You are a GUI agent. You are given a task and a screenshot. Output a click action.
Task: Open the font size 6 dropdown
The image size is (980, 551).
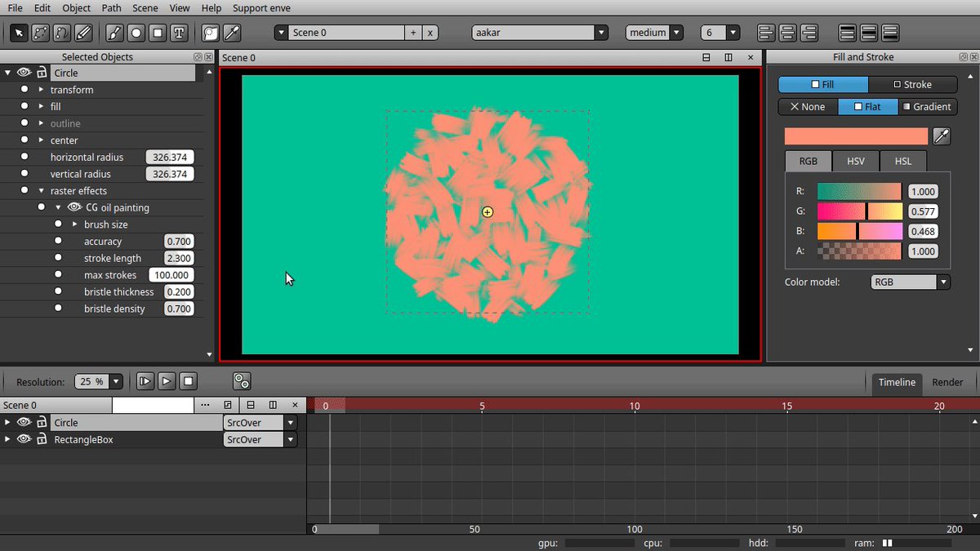pyautogui.click(x=733, y=33)
